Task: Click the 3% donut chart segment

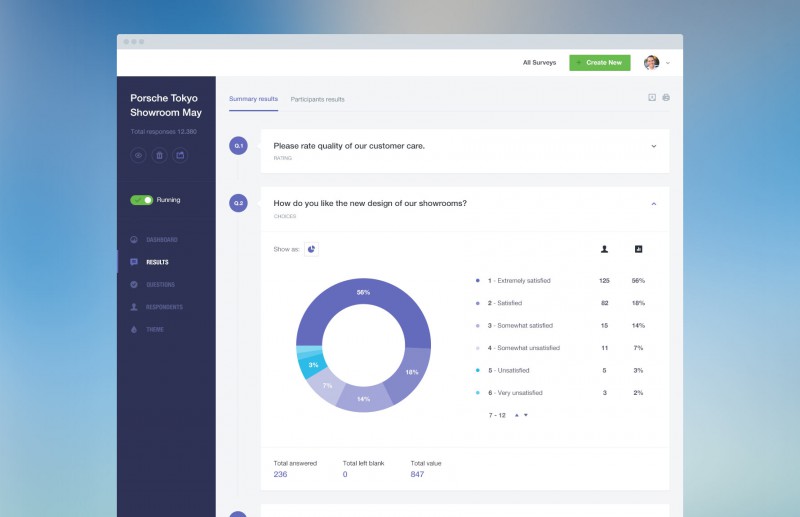Action: [312, 365]
